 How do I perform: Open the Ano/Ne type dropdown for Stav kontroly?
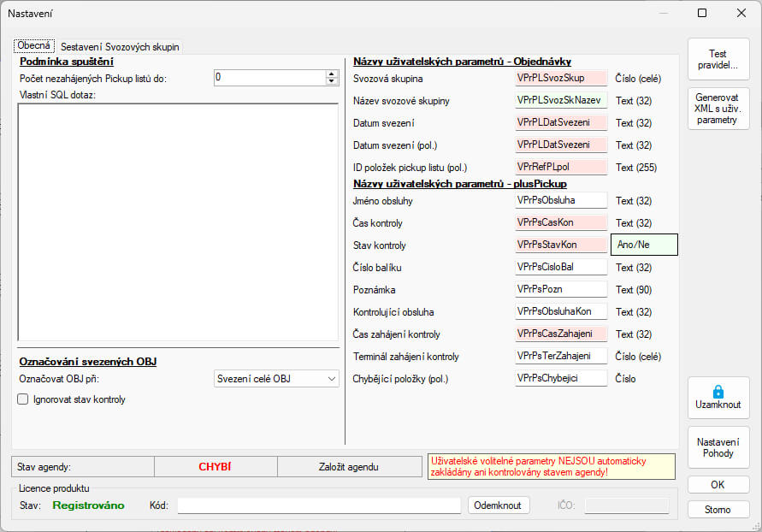tap(643, 245)
